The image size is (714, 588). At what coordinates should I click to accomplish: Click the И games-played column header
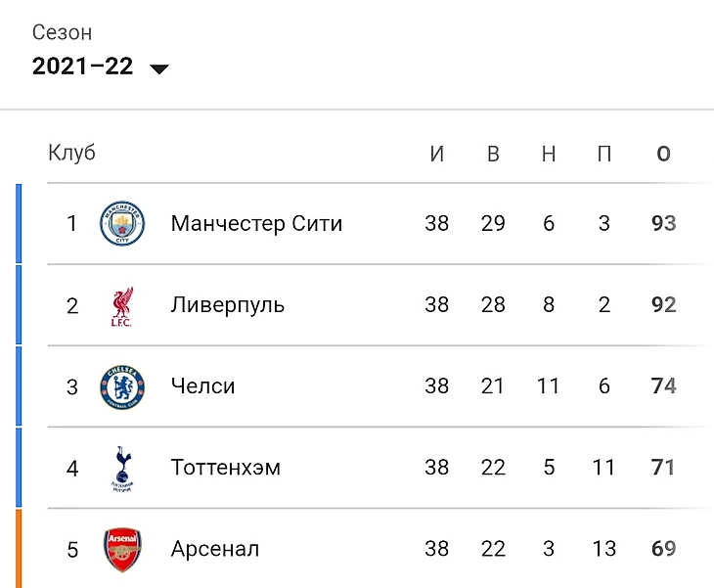pos(436,154)
